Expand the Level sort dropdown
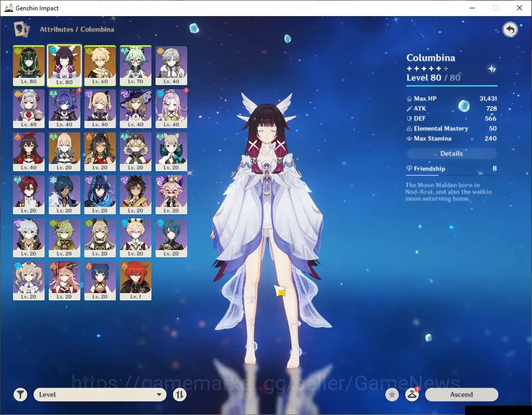 [x=100, y=394]
